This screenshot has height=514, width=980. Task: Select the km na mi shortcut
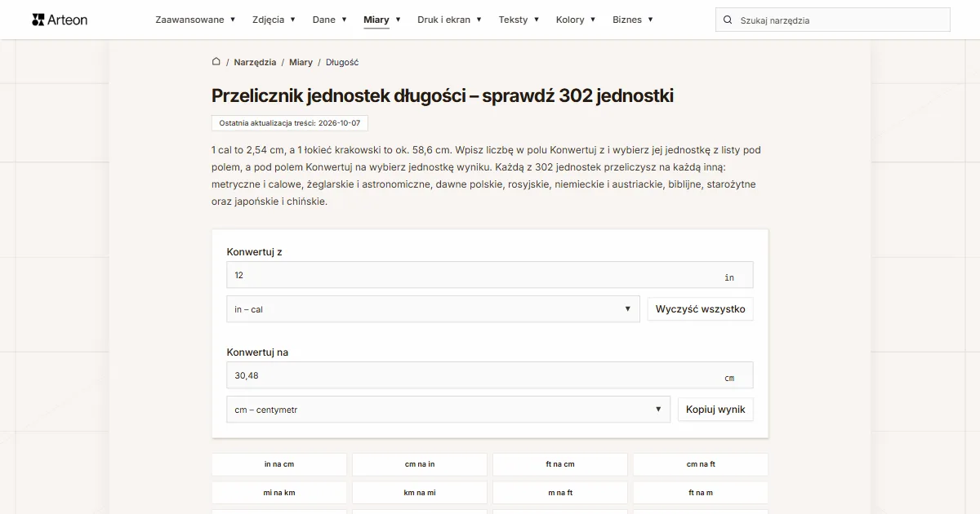420,493
